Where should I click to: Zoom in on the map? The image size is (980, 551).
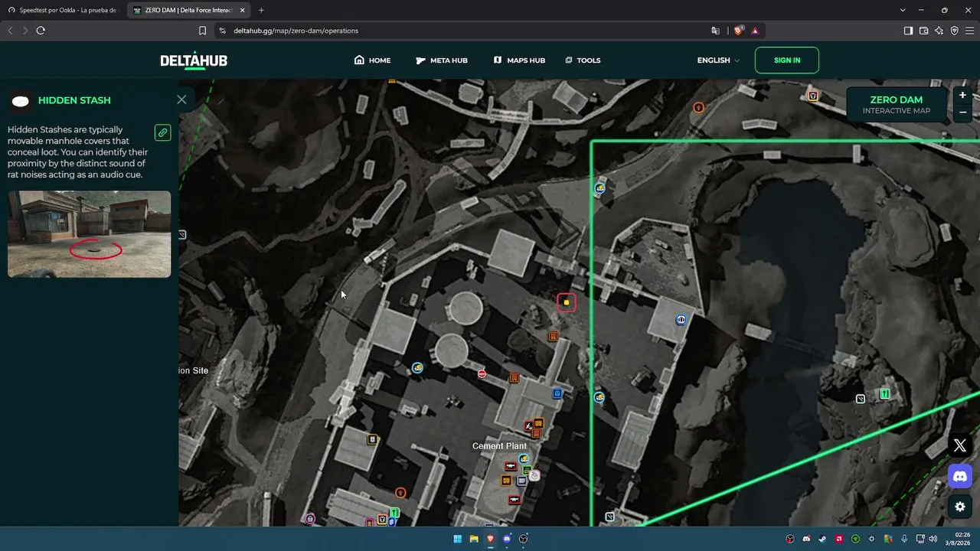coord(963,96)
